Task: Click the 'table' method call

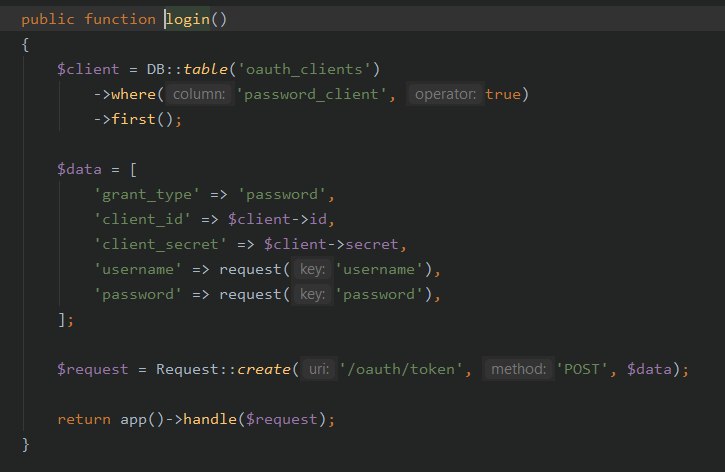Action: tap(205, 69)
